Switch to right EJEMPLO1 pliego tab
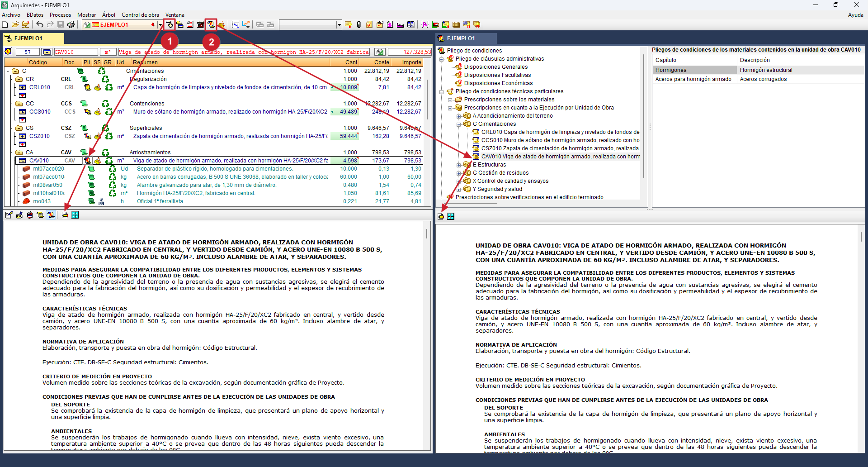The height and width of the screenshot is (467, 868). point(466,38)
